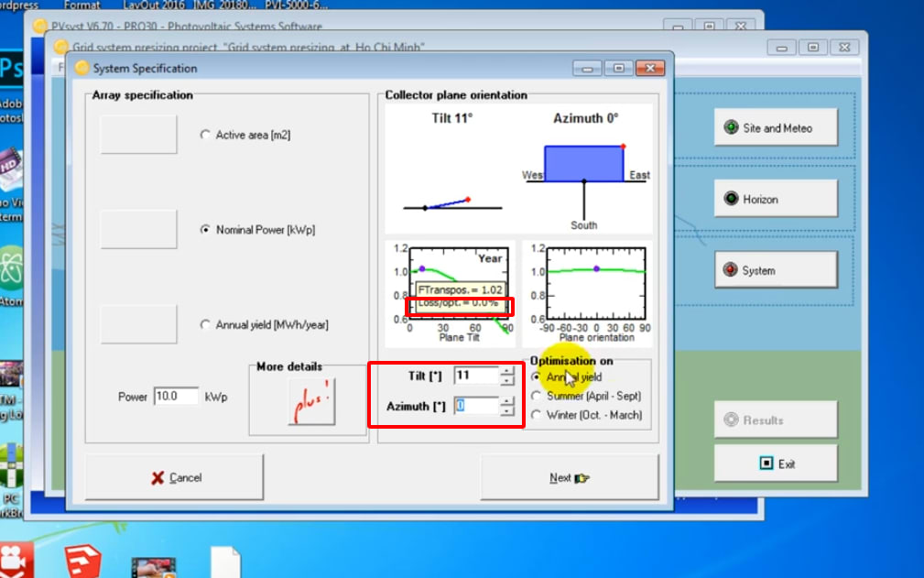Viewport: 924px width, 578px height.
Task: Click the Cancel button
Action: click(x=174, y=477)
